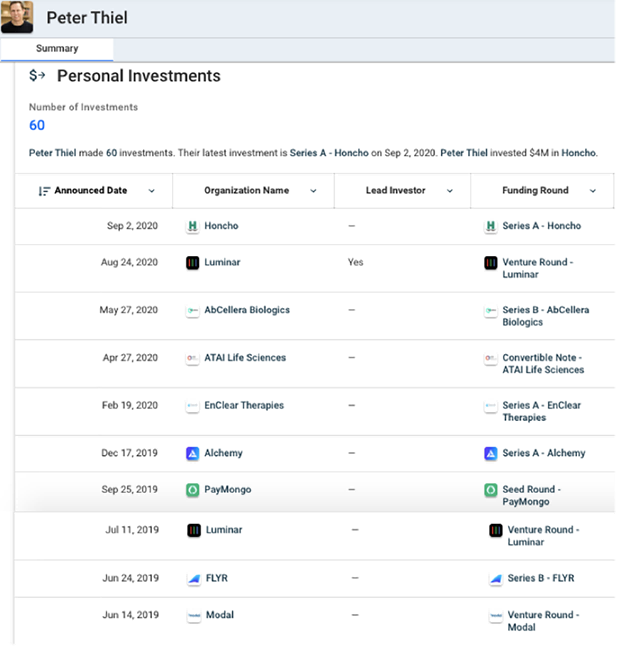The image size is (640, 665).
Task: Click the Alchemy logo icon in Organization column
Action: 193,453
